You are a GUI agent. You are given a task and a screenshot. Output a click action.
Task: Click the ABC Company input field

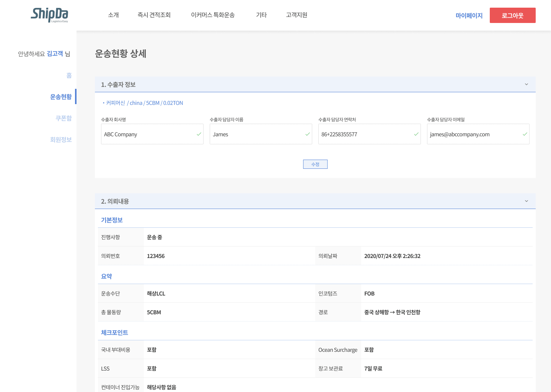147,134
